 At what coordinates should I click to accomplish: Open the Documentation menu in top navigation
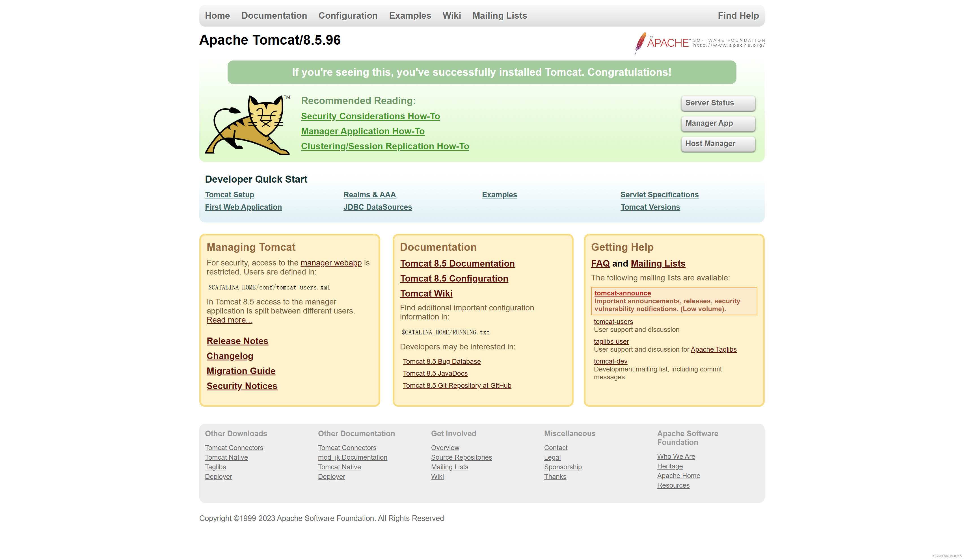coord(274,16)
